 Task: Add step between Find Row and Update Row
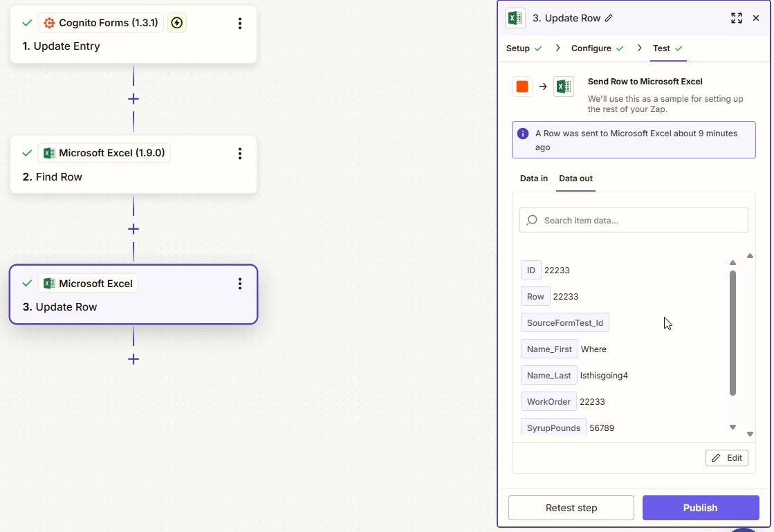[133, 229]
